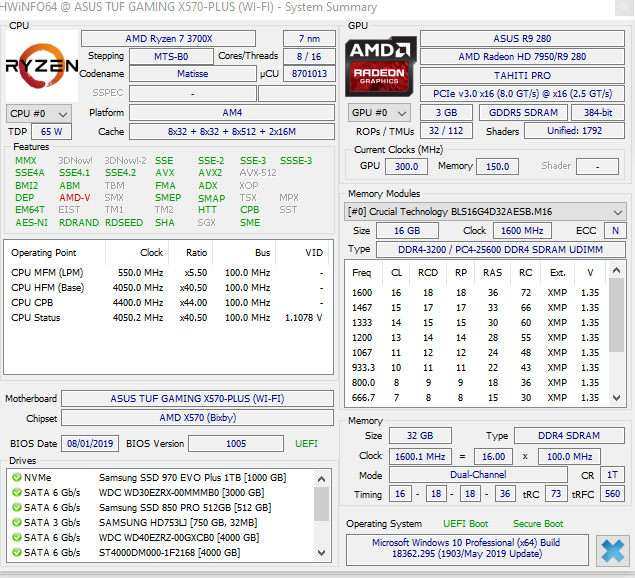This screenshot has height=578, width=635.
Task: Click the Microsoft Windows 10 Professional OS field
Action: [x=467, y=549]
